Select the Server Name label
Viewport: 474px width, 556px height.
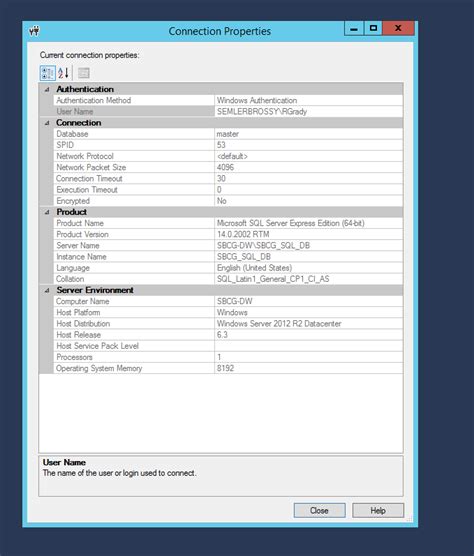tap(78, 246)
